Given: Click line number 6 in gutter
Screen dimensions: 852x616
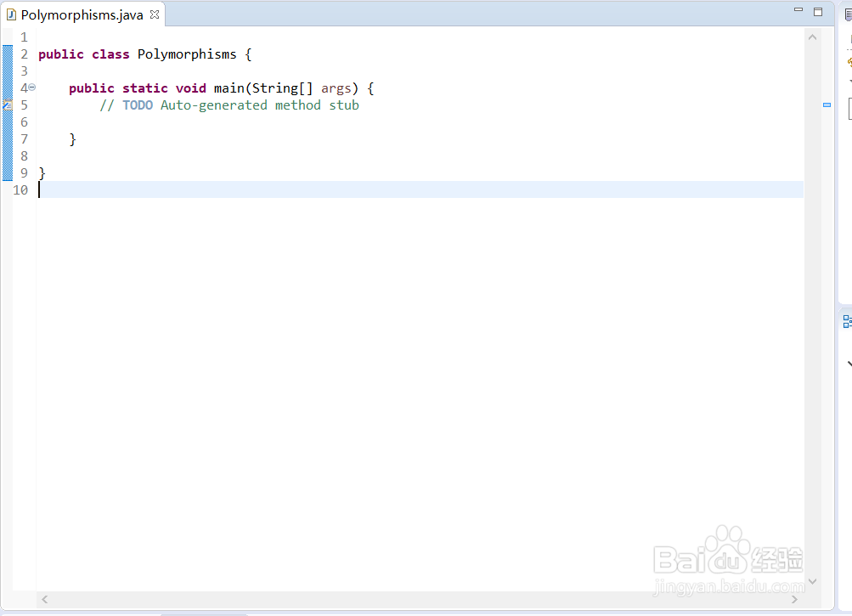Looking at the screenshot, I should (24, 122).
